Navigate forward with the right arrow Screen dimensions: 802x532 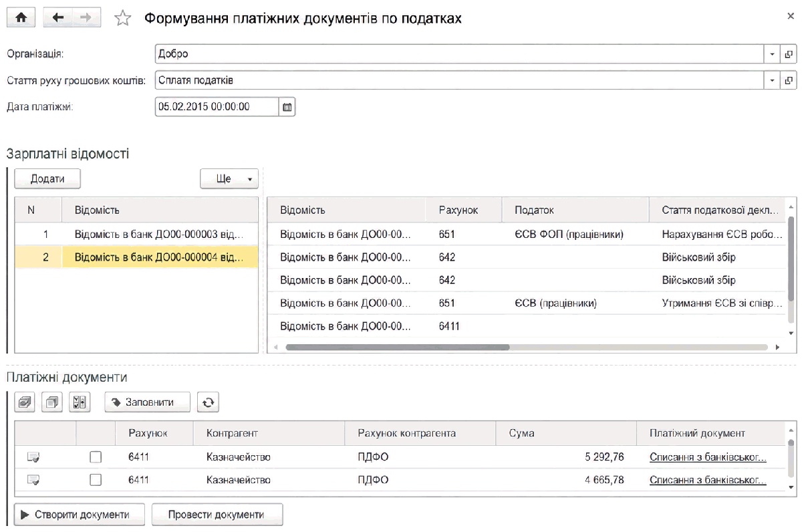tap(86, 19)
